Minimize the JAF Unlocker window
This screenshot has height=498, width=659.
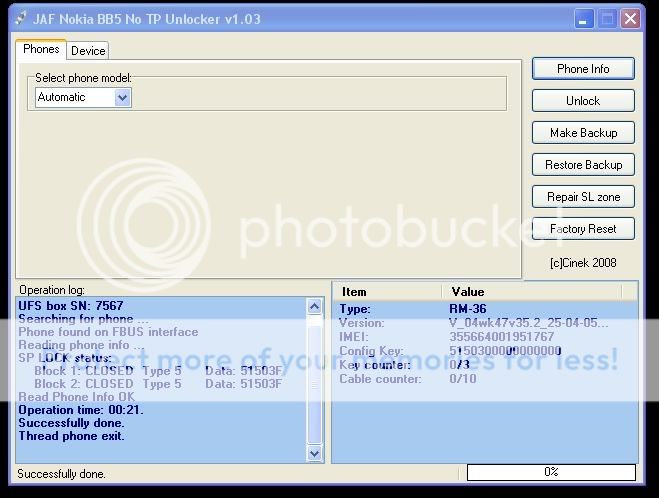[x=586, y=19]
